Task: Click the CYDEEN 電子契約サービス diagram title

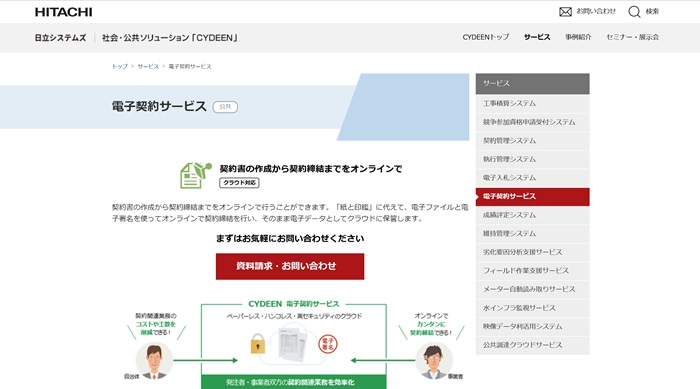Action: [294, 304]
